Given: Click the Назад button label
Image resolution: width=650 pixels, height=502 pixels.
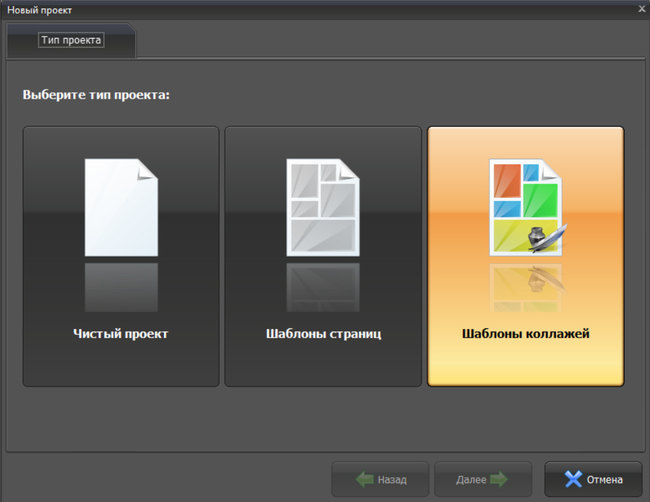Looking at the screenshot, I should [x=392, y=480].
